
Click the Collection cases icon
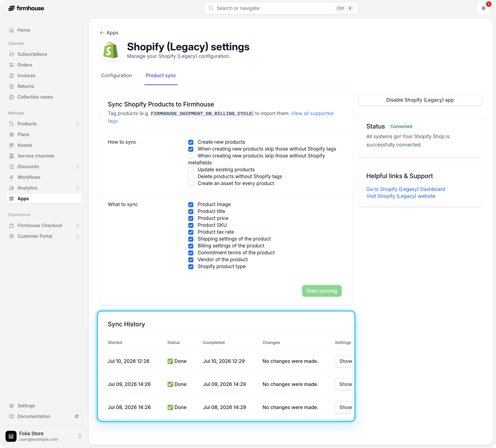12,97
